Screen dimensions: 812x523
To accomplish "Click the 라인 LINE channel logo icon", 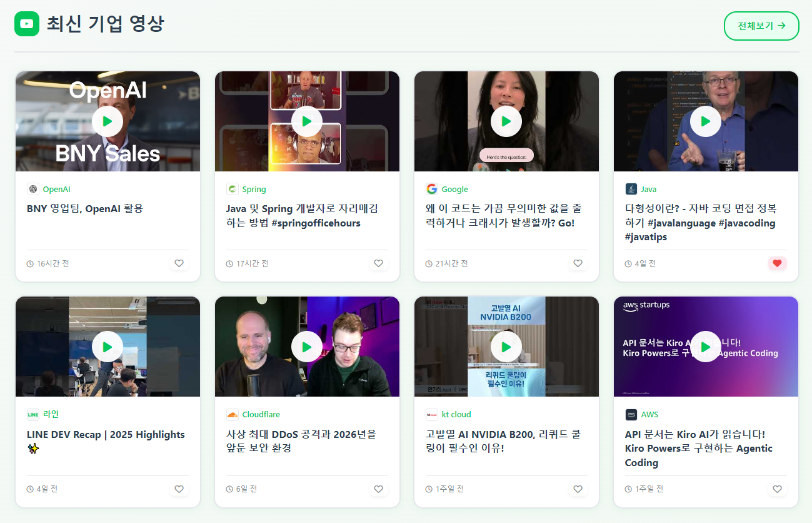I will 33,414.
